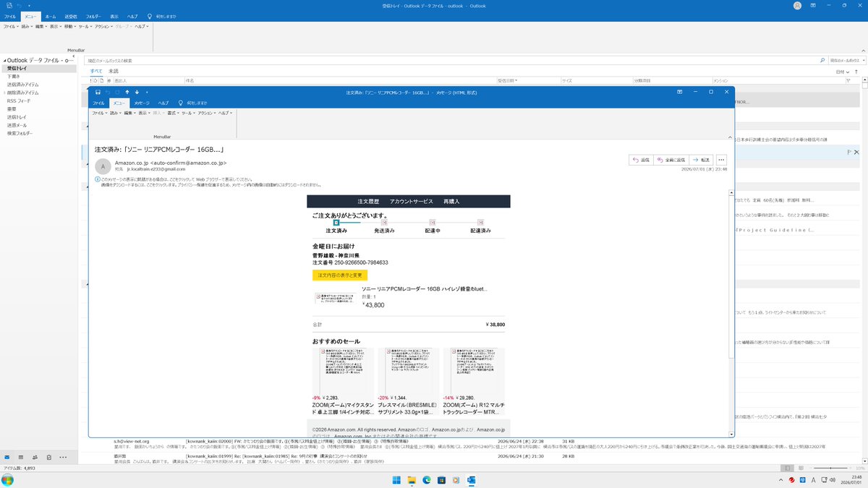
Task: Expand 編集 menu in message MenuBar
Action: tap(130, 113)
